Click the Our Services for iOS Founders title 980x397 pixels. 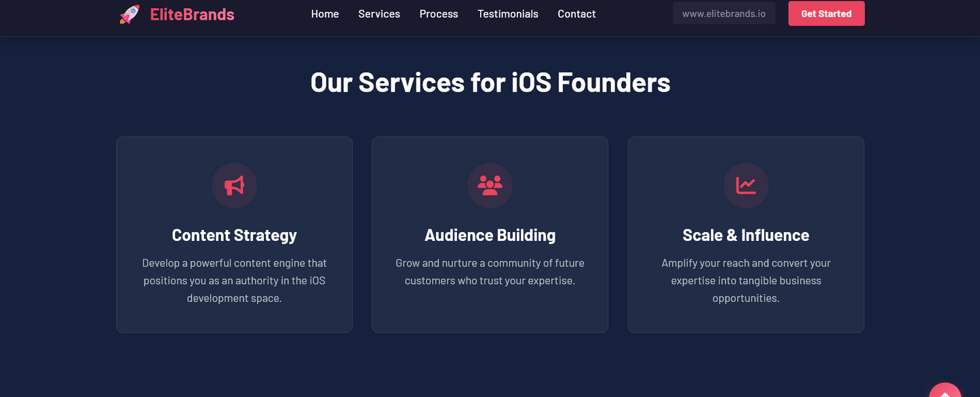[490, 82]
